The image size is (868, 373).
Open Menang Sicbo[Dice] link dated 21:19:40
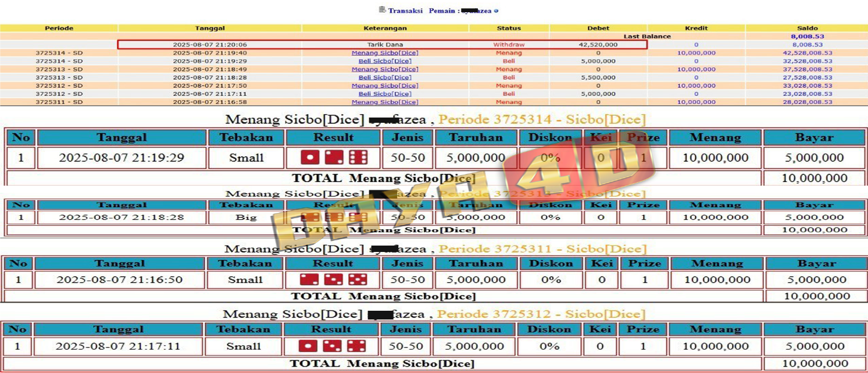[x=384, y=53]
